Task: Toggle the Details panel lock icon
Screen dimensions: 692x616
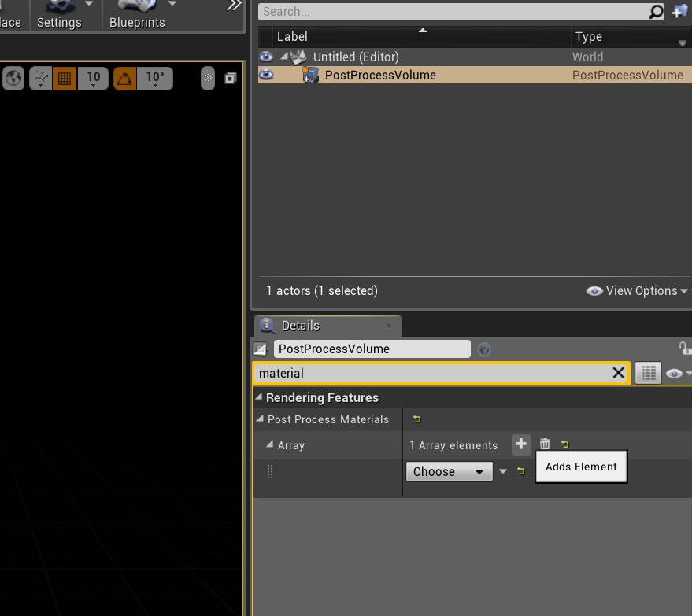Action: 684,349
